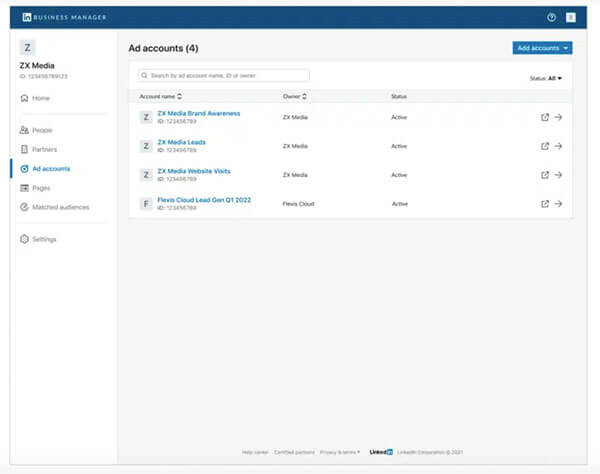Sort by Owner column
This screenshot has width=600, height=474.
click(x=295, y=96)
